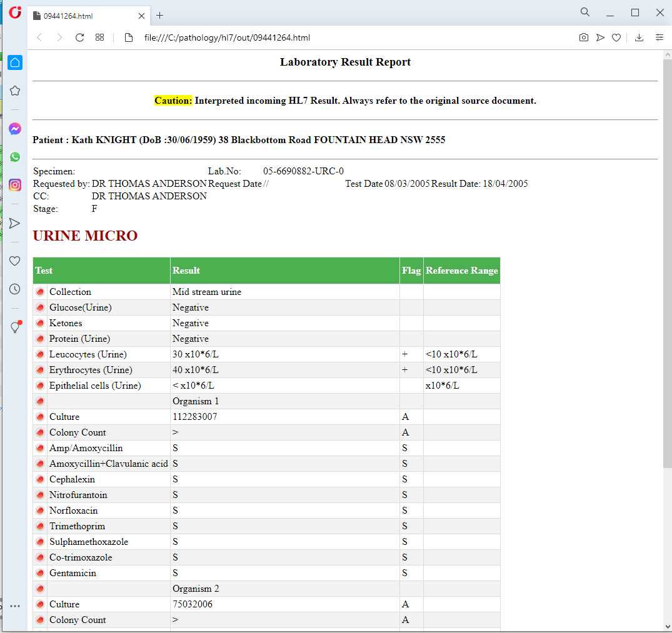Screen dimensions: 672x633
Task: Open a new tab with plus button
Action: [x=159, y=16]
